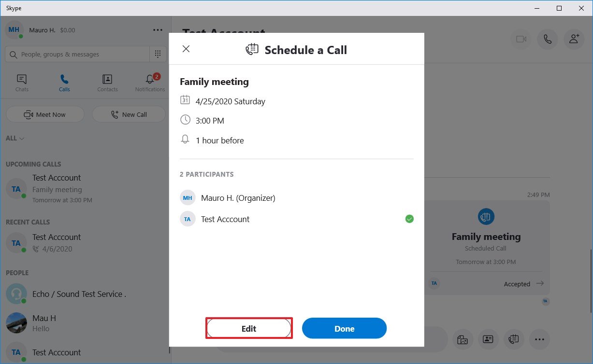Add a participant to the conversation
This screenshot has height=364, width=593.
[x=574, y=40]
